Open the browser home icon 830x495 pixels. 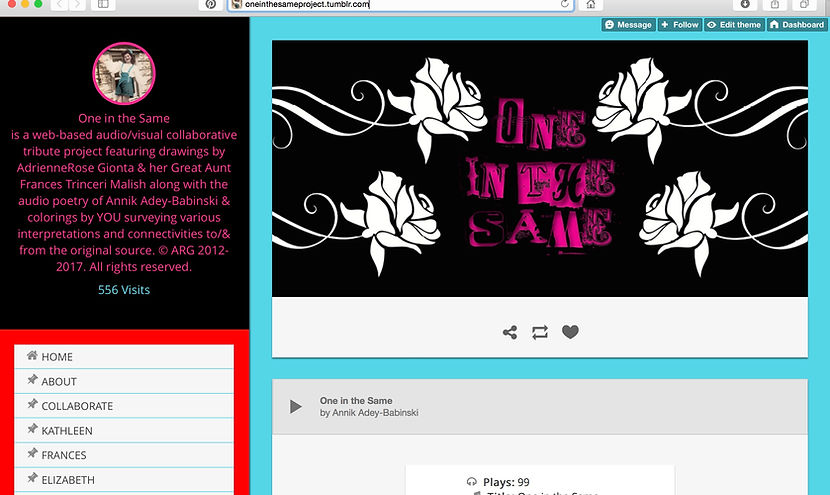pos(591,4)
